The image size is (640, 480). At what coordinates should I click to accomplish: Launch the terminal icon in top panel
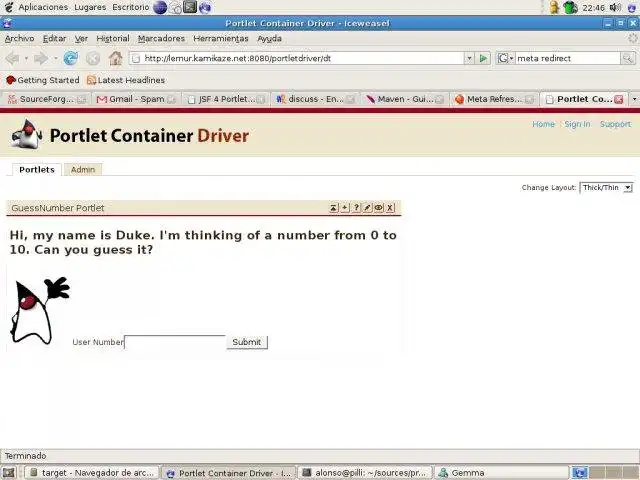pos(190,7)
